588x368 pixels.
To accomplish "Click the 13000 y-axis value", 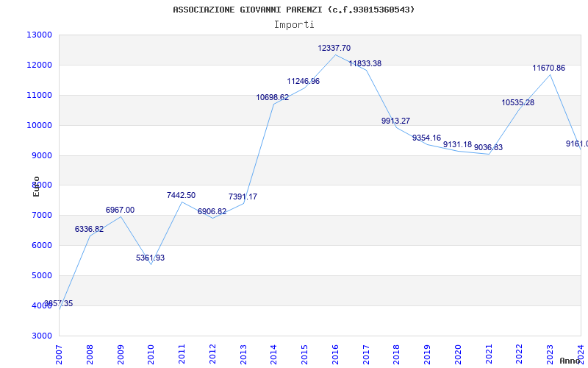I will [39, 35].
